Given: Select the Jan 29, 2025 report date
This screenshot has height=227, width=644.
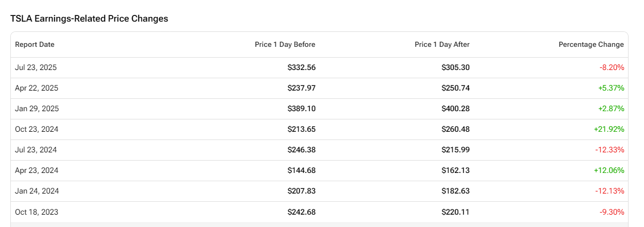Looking at the screenshot, I should coord(37,109).
